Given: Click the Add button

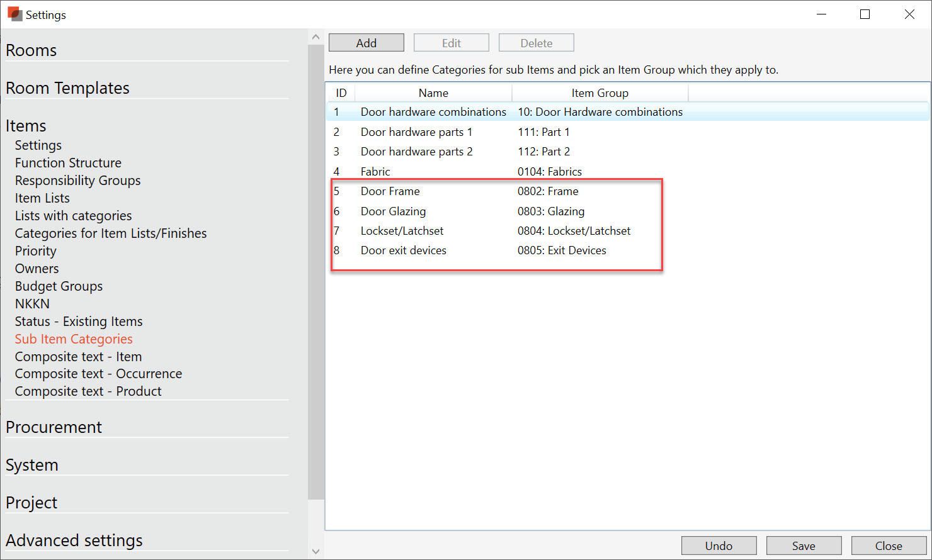Looking at the screenshot, I should [x=366, y=43].
